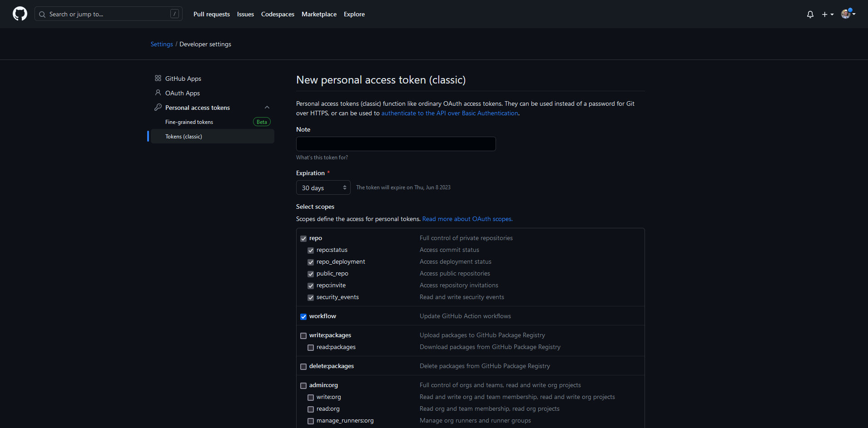Image resolution: width=868 pixels, height=428 pixels.
Task: Open the notifications bell
Action: click(810, 15)
